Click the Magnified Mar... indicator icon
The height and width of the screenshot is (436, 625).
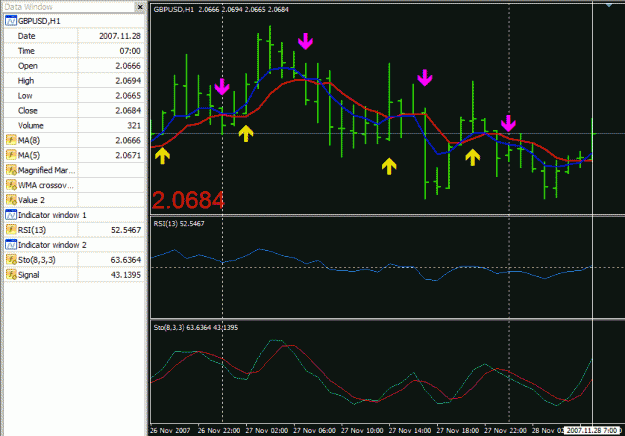click(x=11, y=170)
